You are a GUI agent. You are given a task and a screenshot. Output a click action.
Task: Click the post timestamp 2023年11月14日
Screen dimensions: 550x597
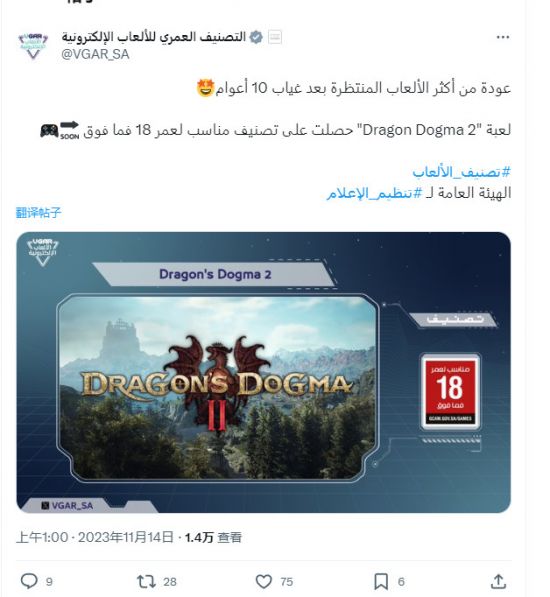click(126, 537)
